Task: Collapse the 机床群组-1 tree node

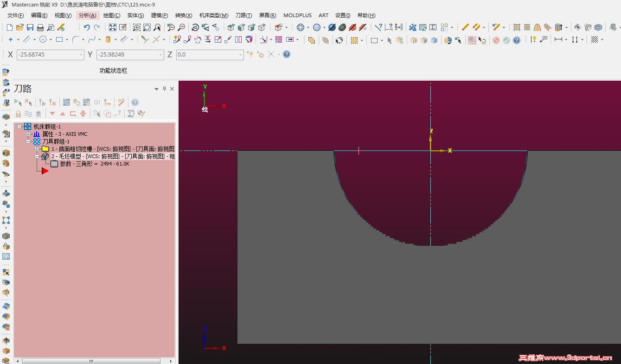Action: tap(19, 127)
